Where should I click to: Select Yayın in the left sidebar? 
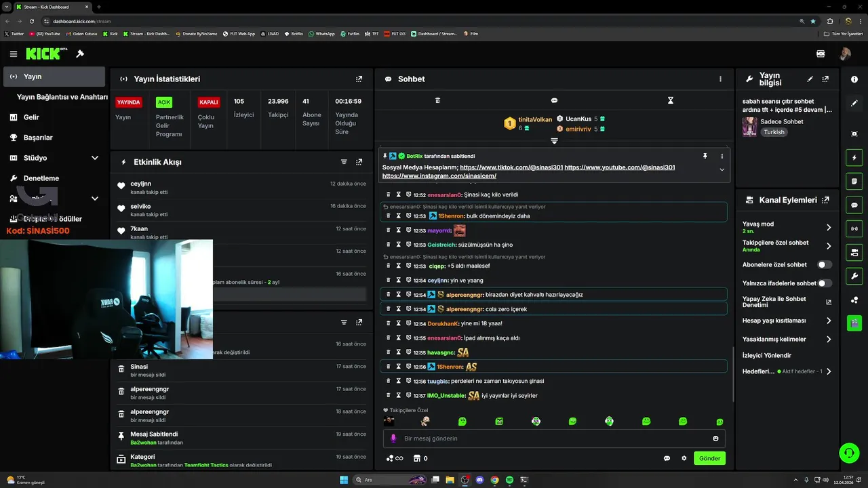click(54, 77)
